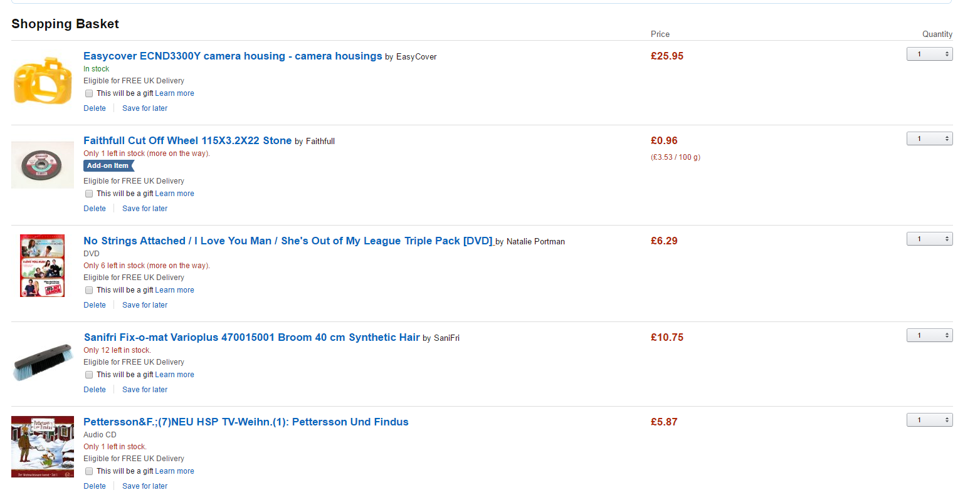Open the Sanifri broom product image
Screen dimensions: 980x500
coord(43,362)
